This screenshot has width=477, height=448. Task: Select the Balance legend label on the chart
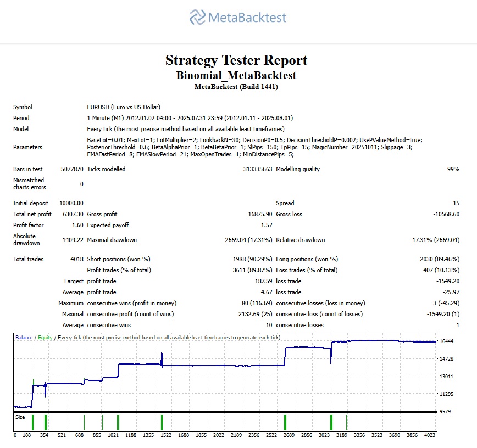25,338
